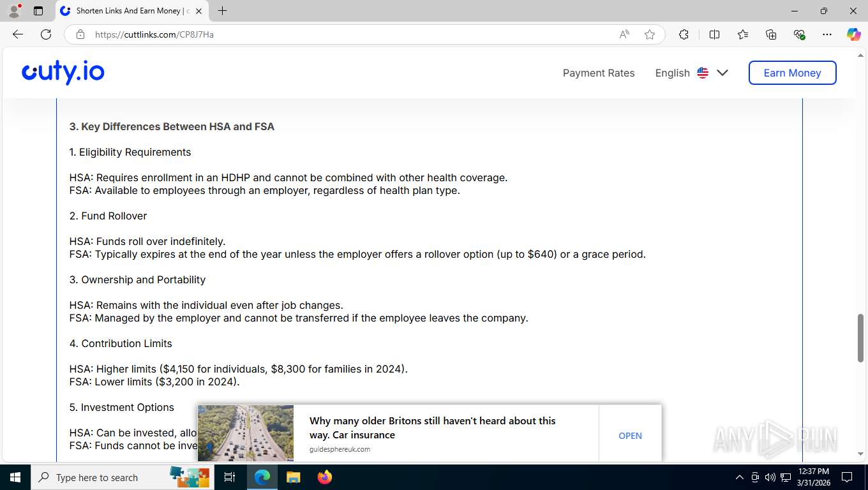Click the Eligibility Requirements subheading

tap(130, 152)
